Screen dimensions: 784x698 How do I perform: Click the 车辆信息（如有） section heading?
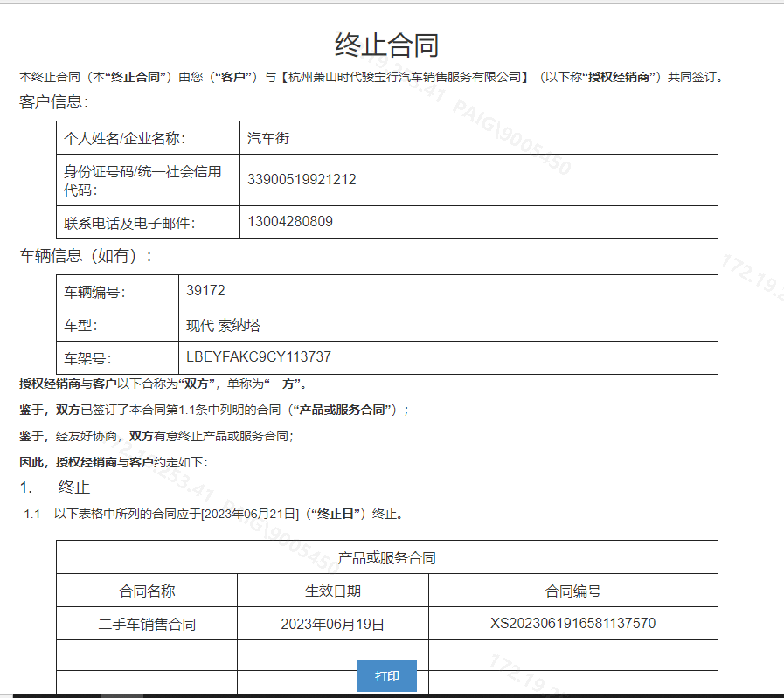86,256
